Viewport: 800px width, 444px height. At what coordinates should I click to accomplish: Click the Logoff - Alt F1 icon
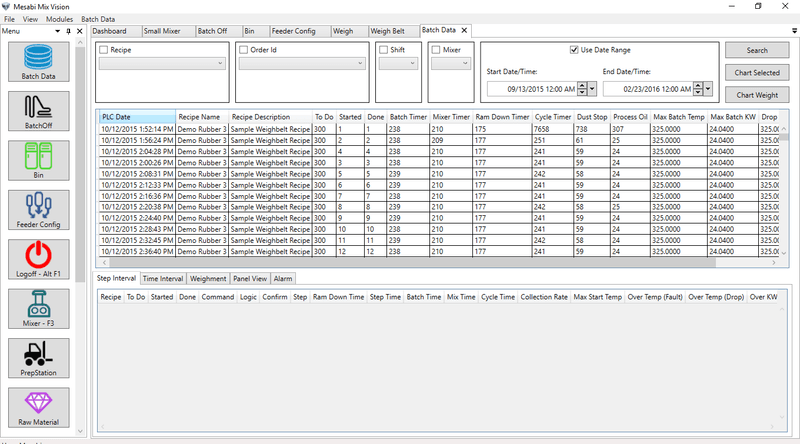click(x=38, y=259)
